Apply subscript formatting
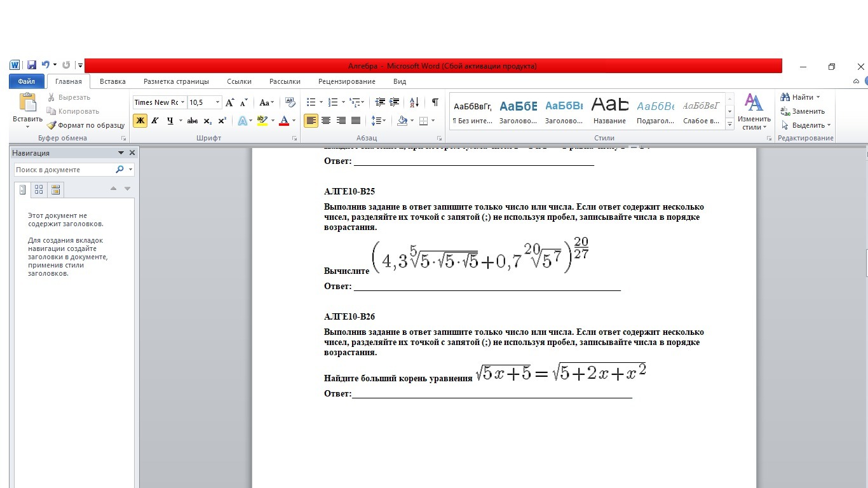This screenshot has height=488, width=868. click(x=208, y=121)
